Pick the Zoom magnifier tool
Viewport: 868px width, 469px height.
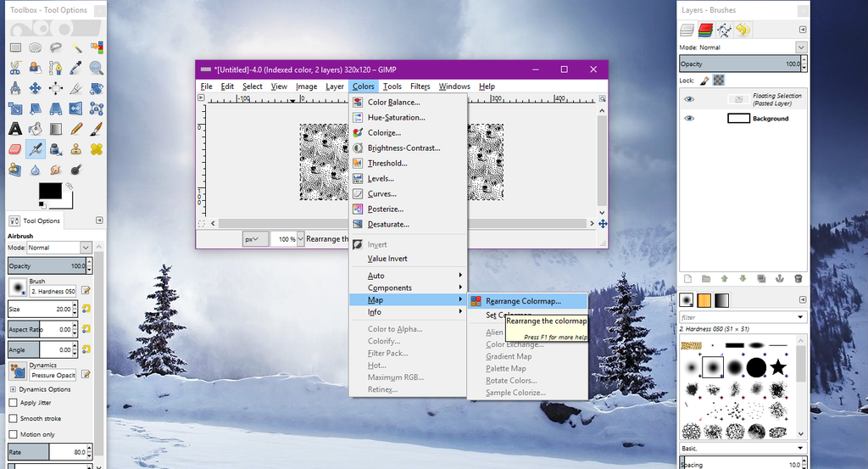(97, 68)
